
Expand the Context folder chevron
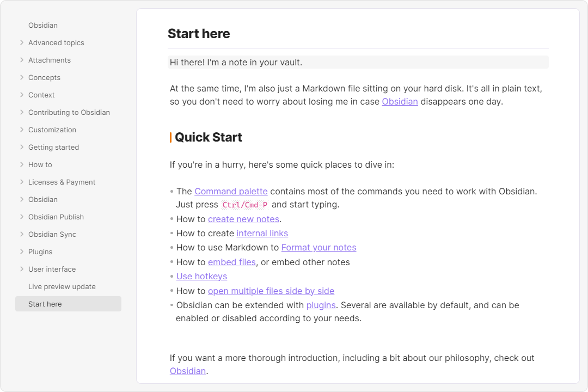(22, 95)
